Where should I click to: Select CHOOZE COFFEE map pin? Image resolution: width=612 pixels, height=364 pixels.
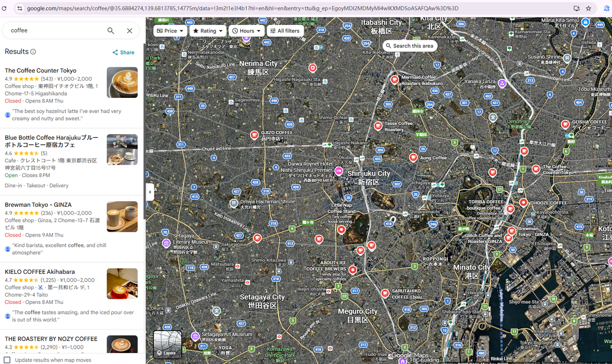coord(523,203)
